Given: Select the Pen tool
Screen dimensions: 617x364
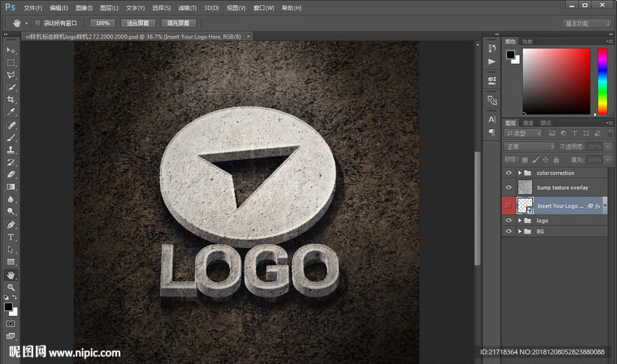Looking at the screenshot, I should pyautogui.click(x=11, y=224).
